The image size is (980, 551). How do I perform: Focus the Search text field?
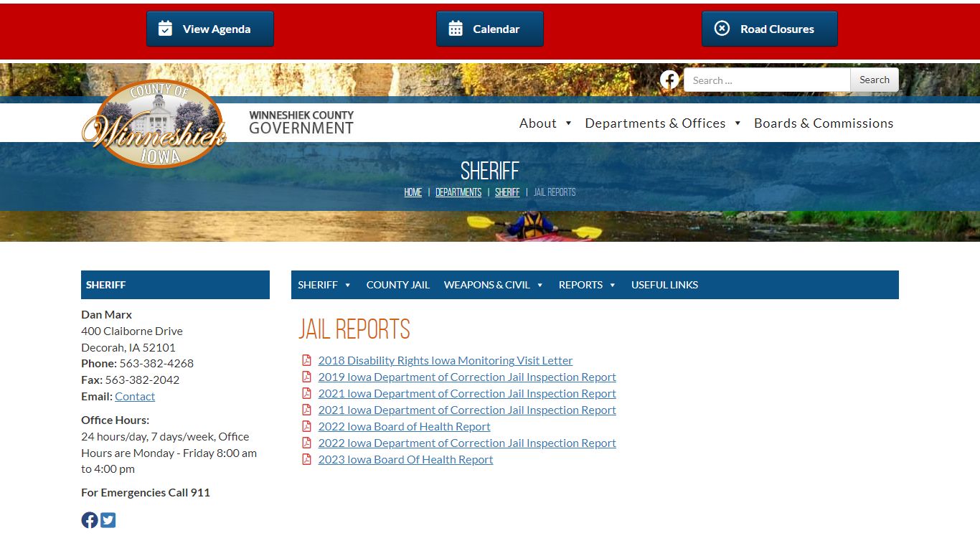click(x=766, y=80)
